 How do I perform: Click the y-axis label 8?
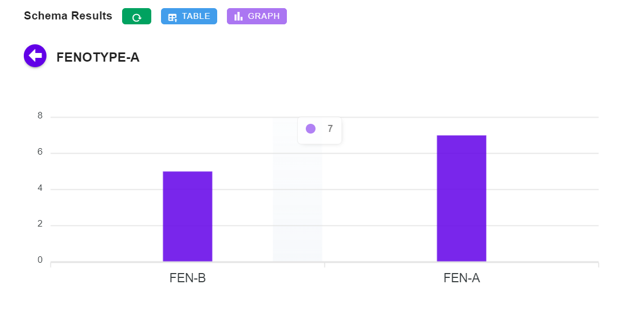click(x=40, y=116)
